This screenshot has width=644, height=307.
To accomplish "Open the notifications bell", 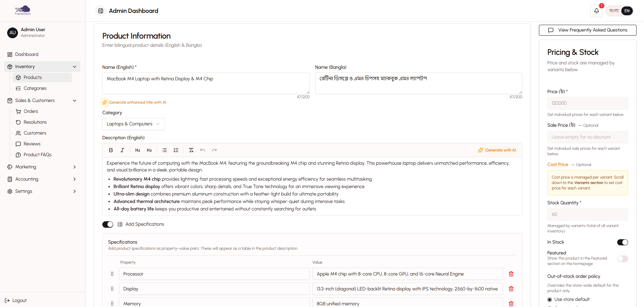I will coord(596,11).
